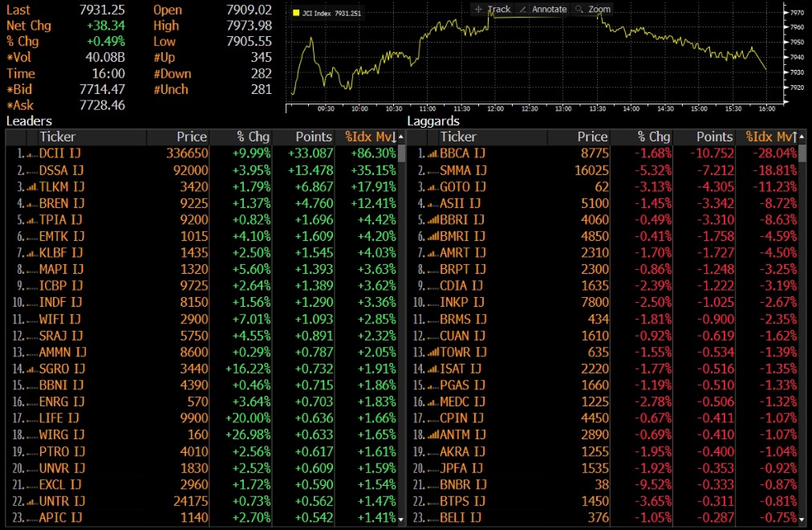Click the Net Chg value +38.34
The image size is (812, 530).
pyautogui.click(x=106, y=26)
